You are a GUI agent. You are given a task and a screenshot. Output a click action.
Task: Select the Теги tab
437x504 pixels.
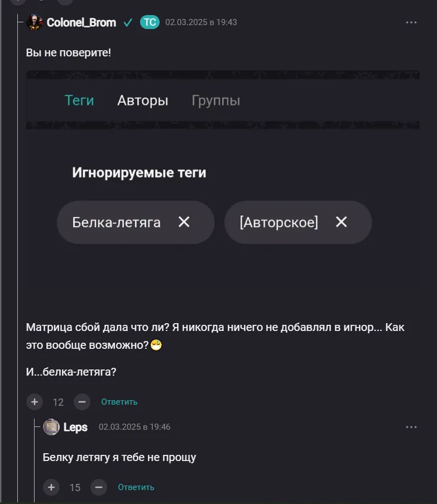[79, 100]
